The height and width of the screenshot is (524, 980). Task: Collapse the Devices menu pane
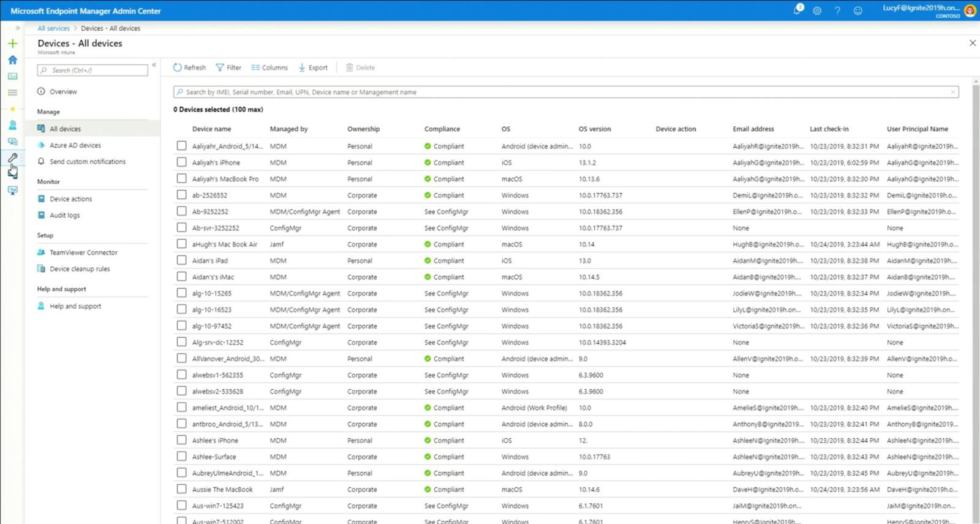pos(154,65)
